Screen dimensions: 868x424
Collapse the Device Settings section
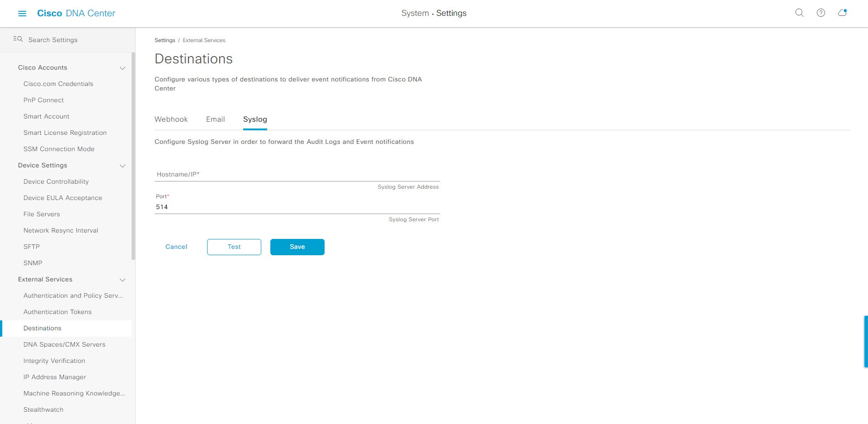point(122,166)
